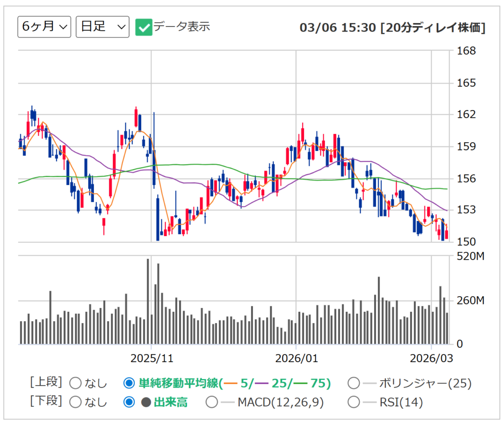504x423 pixels.
Task: Switch lower panel to MACD(12,26,9)
Action: pos(212,402)
